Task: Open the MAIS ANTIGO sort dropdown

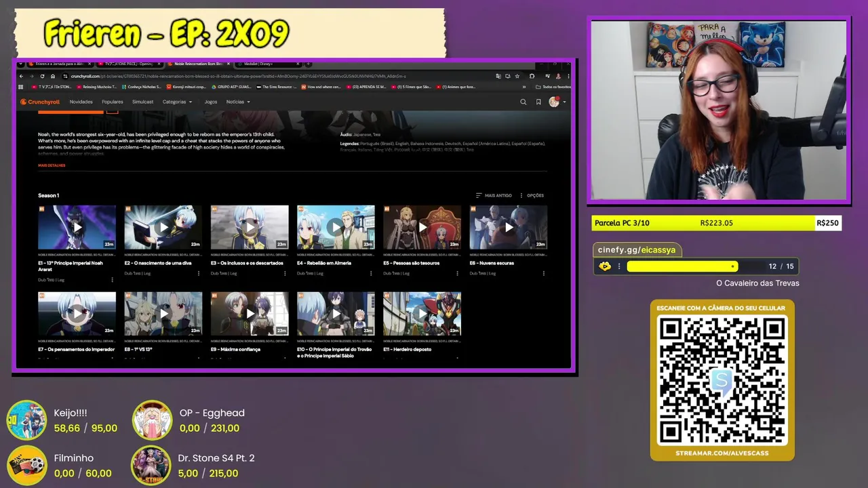Action: [494, 195]
